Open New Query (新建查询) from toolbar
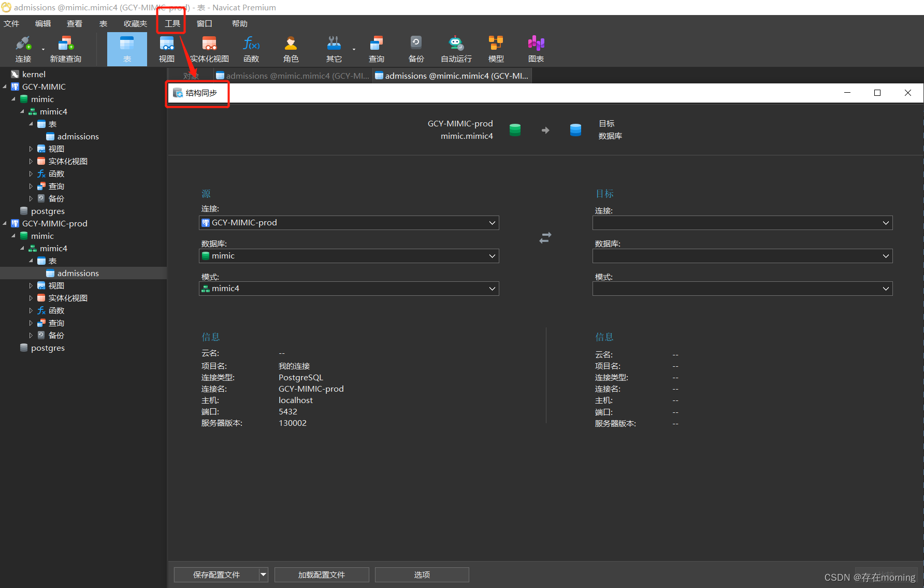This screenshot has width=924, height=588. point(66,49)
